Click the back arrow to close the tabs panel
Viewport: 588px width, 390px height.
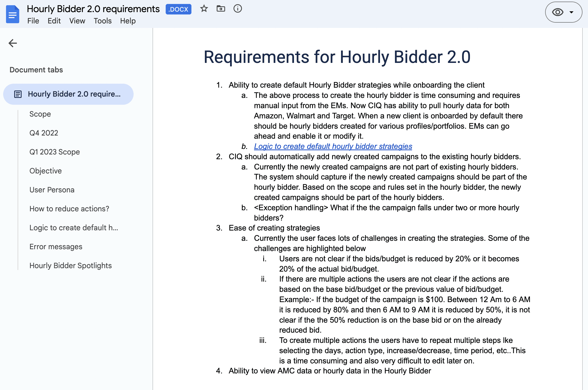tap(13, 43)
